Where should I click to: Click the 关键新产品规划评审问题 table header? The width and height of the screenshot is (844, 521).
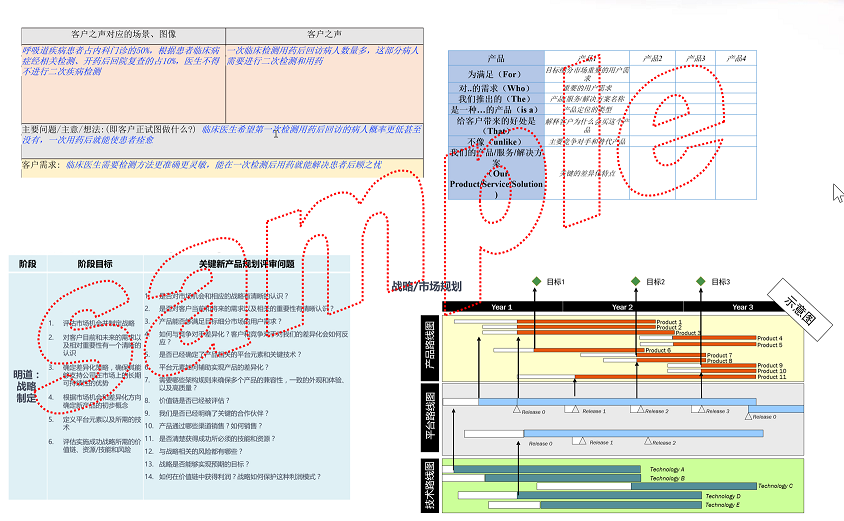245,264
